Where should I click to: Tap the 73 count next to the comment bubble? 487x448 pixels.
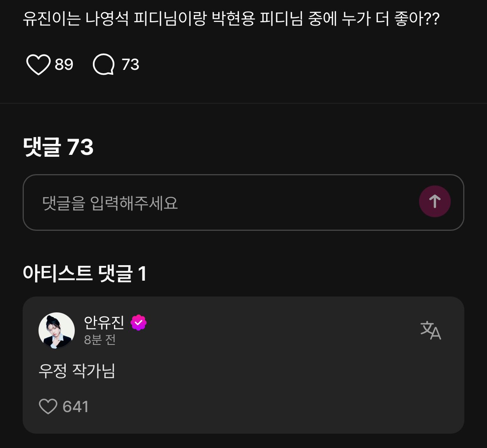coord(130,65)
